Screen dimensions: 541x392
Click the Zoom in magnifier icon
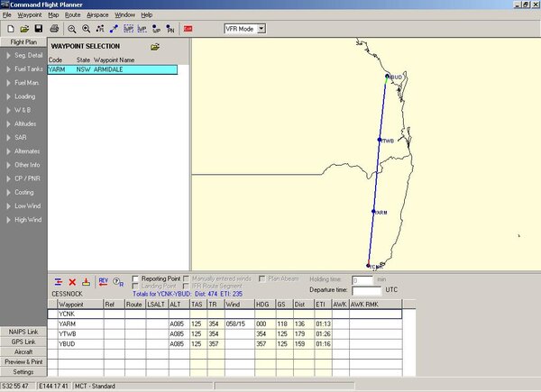pyautogui.click(x=86, y=29)
